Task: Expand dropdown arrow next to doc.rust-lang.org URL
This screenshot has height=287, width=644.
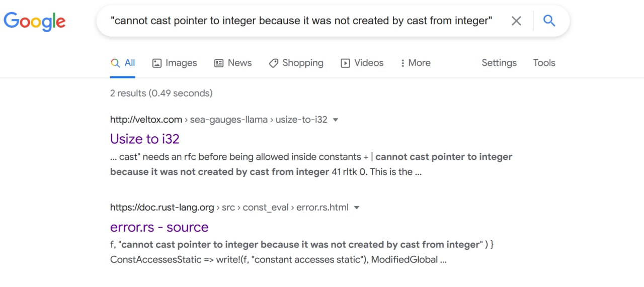Action: pos(357,208)
